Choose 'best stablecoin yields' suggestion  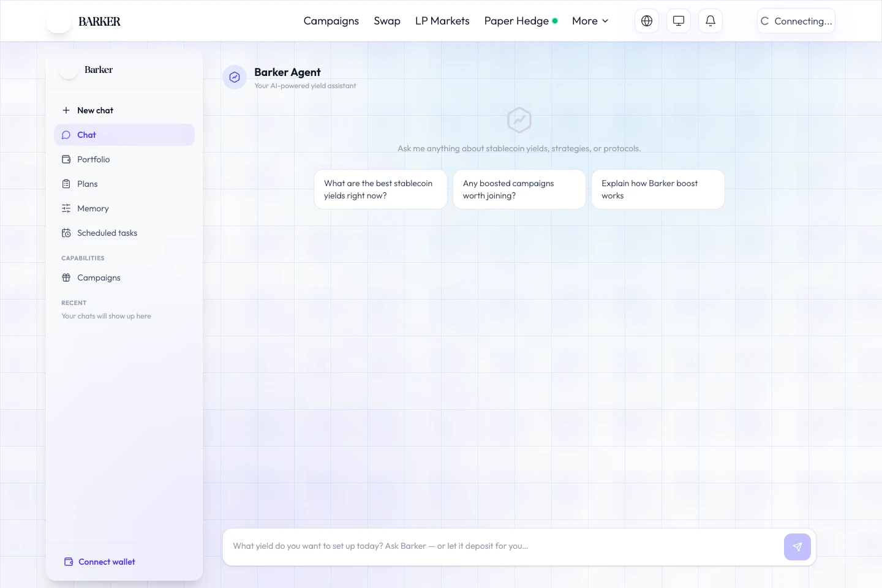pos(380,189)
